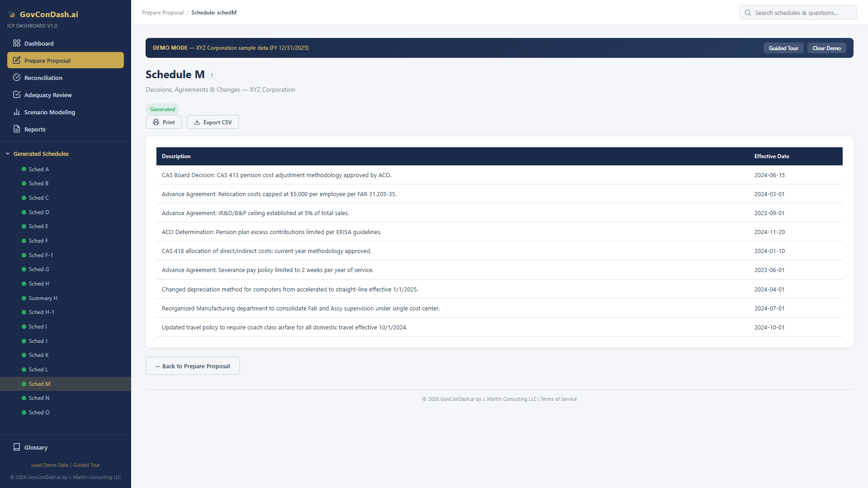Open Sched H-1 in the schedule list
This screenshot has width=868, height=488.
(41, 312)
